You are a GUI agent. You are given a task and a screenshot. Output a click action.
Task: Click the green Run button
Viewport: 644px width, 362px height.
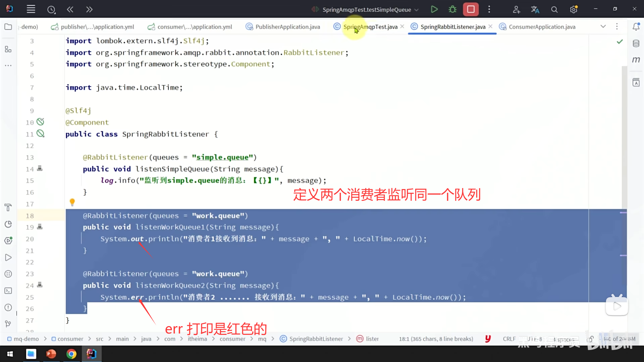[434, 9]
